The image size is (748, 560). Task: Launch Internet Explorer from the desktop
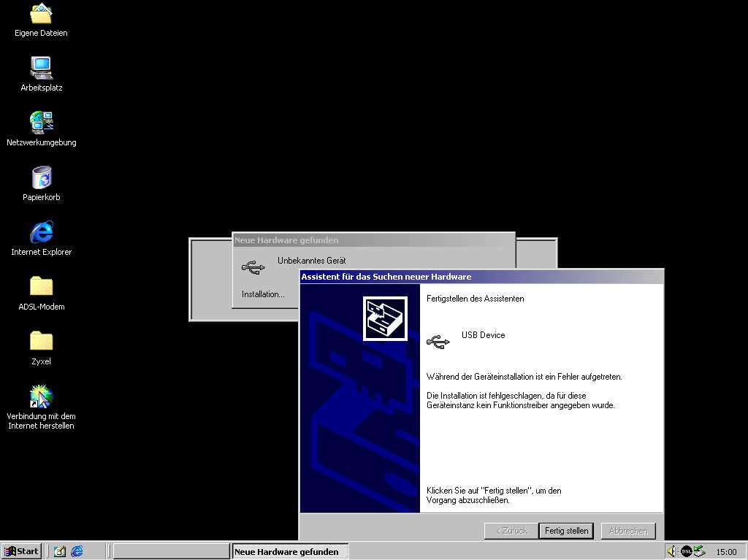pos(41,233)
